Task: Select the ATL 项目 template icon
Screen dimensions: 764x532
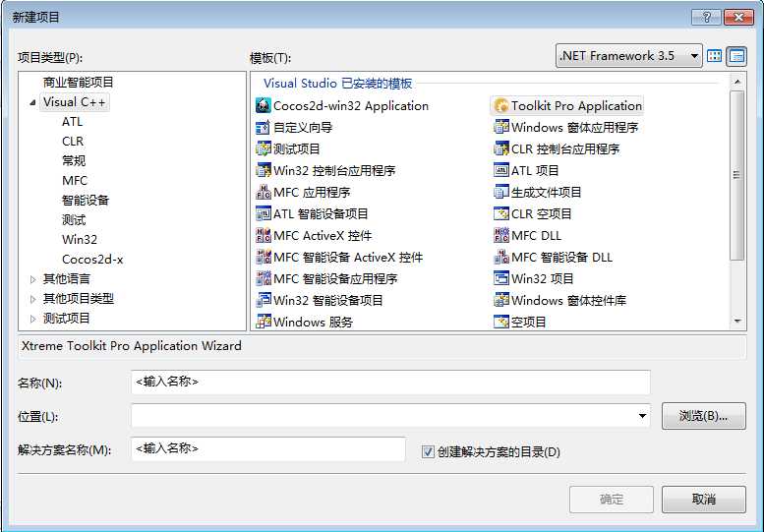Action: click(500, 170)
